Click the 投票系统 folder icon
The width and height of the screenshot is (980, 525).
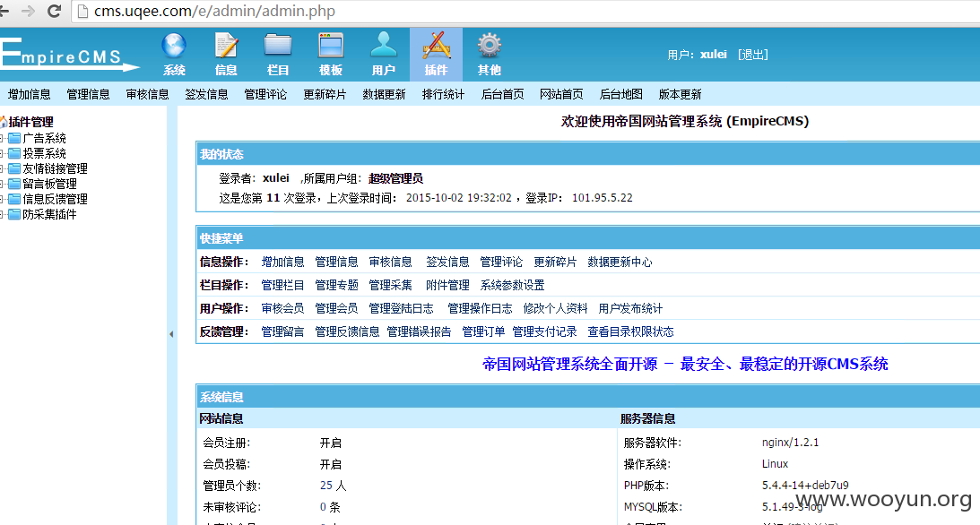(14, 153)
